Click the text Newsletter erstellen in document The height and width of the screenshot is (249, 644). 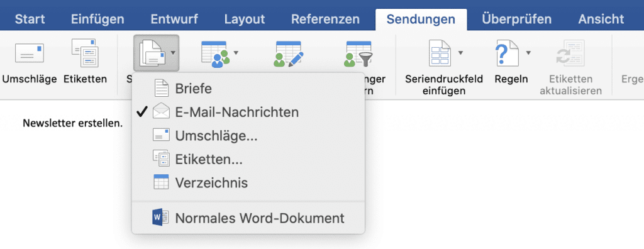[x=73, y=123]
